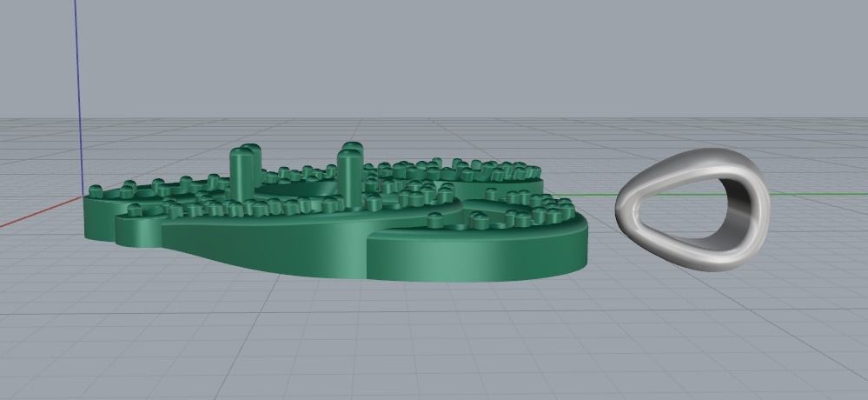Click the small loop hole on the pendant
The image size is (868, 400).
point(152,211)
